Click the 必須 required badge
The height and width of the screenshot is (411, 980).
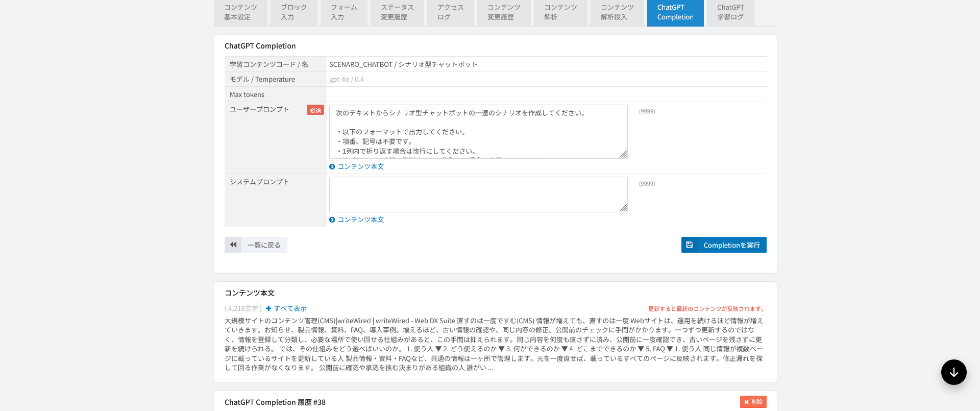pos(315,110)
